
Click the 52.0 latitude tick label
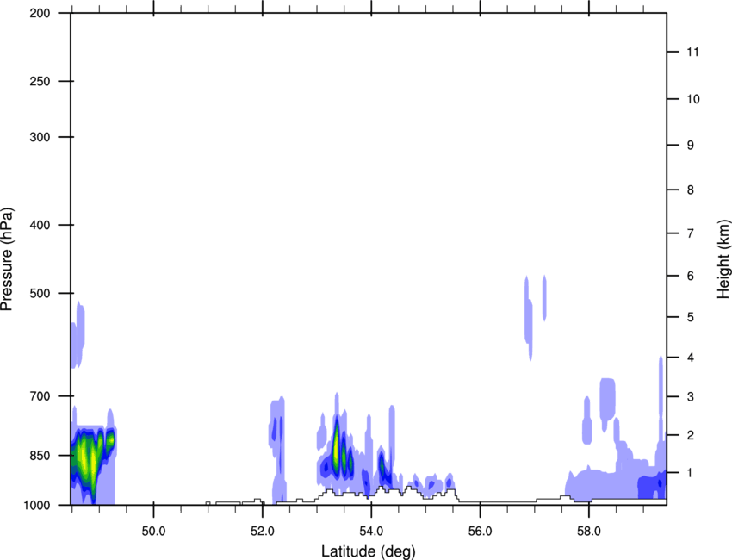(263, 532)
